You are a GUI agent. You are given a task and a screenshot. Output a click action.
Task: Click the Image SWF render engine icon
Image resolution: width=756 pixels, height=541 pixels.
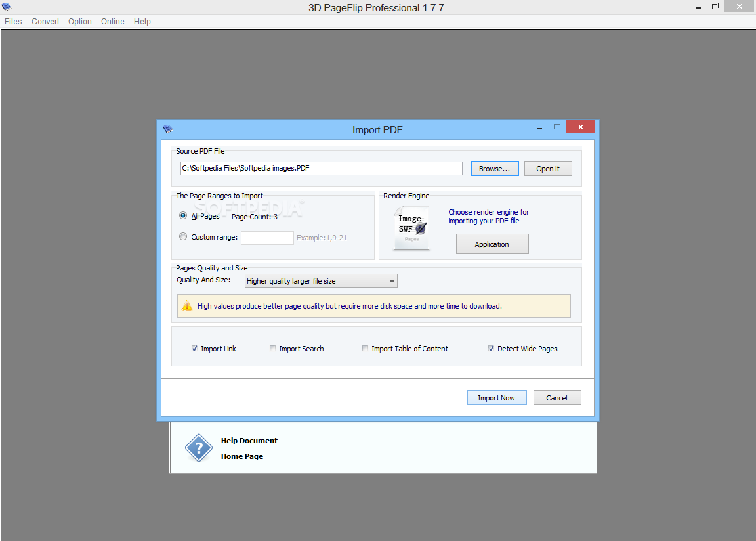click(411, 228)
